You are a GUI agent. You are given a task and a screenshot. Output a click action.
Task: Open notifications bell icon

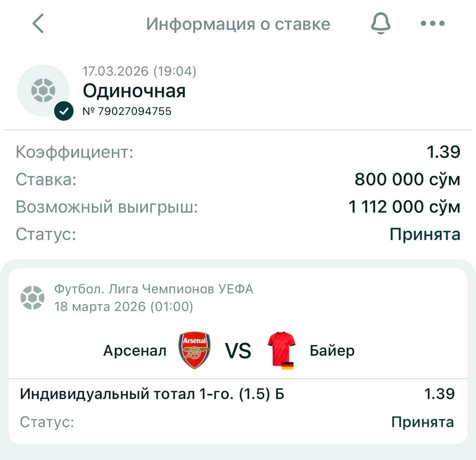click(381, 23)
